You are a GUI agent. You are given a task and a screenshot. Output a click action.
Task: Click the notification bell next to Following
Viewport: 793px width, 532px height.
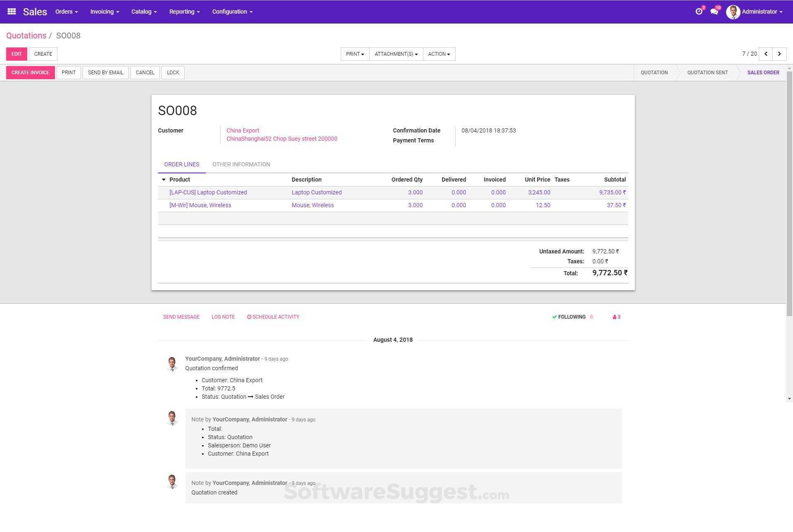coord(591,317)
